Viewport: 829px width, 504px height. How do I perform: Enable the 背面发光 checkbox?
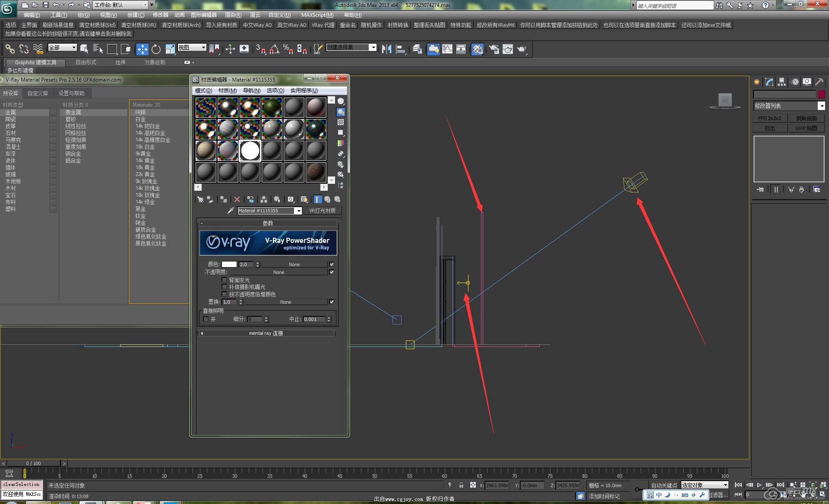[x=224, y=280]
